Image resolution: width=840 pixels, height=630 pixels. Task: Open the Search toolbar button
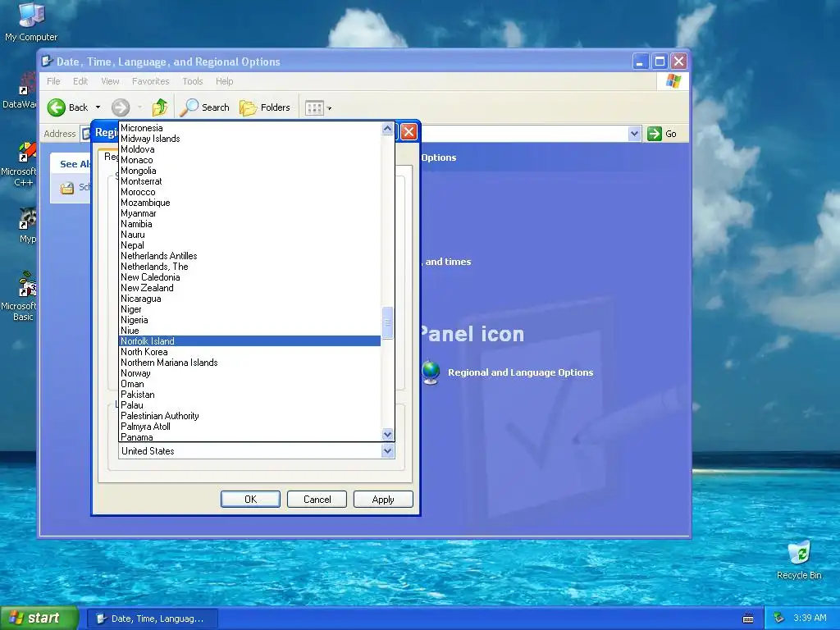pos(204,107)
